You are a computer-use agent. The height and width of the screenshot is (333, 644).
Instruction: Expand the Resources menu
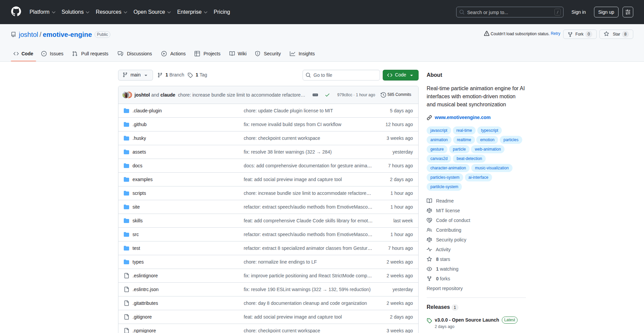tap(111, 12)
